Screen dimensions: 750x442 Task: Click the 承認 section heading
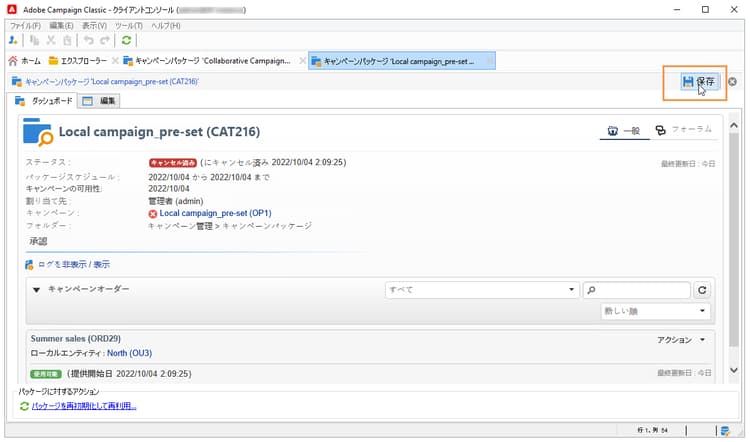[38, 242]
